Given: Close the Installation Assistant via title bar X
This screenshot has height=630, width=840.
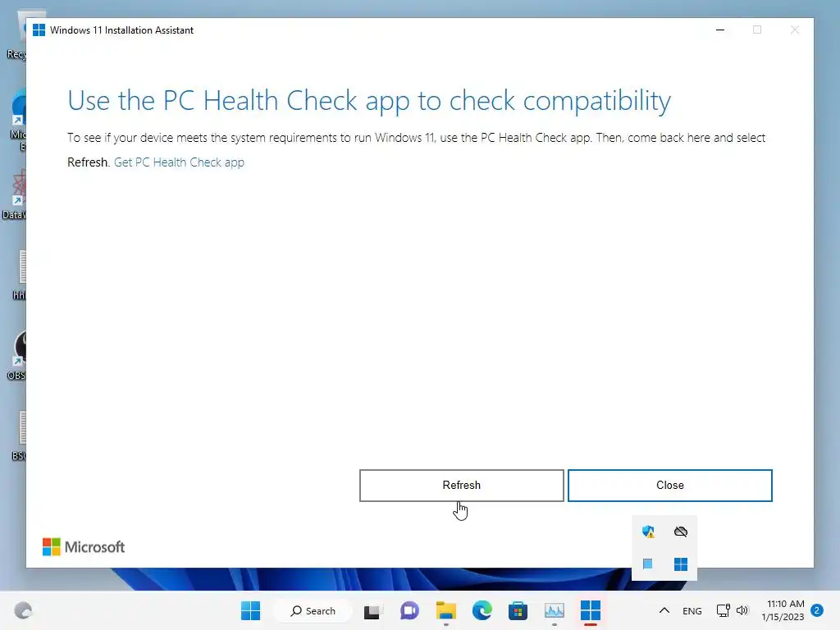Looking at the screenshot, I should pyautogui.click(x=794, y=30).
